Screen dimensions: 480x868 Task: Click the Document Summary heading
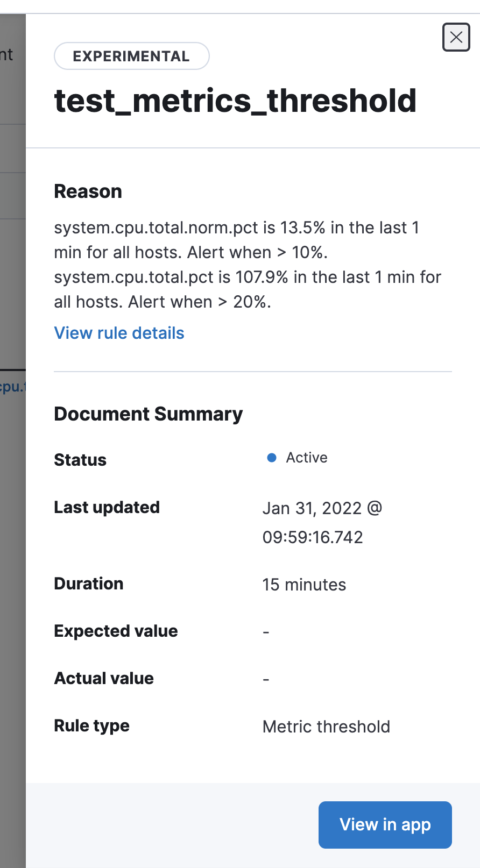click(x=148, y=414)
